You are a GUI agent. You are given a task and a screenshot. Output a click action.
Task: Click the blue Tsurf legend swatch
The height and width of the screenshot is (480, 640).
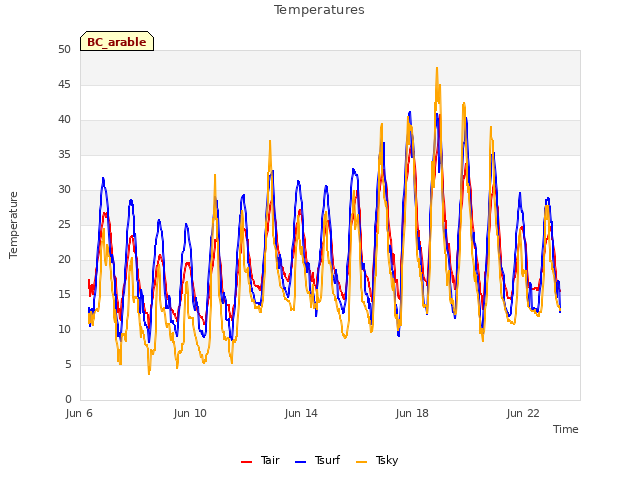300,462
